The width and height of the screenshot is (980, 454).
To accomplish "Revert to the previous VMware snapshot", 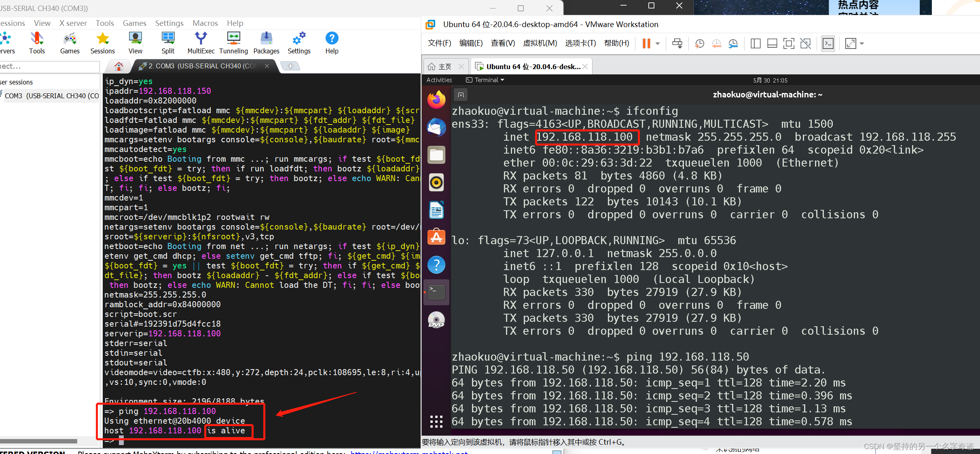I will (716, 43).
